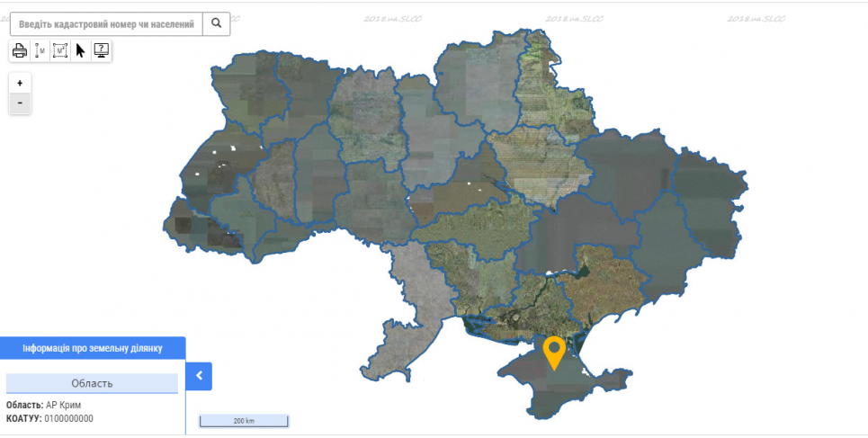The height and width of the screenshot is (438, 868).
Task: Click the printer icon to print map
Action: pos(20,51)
